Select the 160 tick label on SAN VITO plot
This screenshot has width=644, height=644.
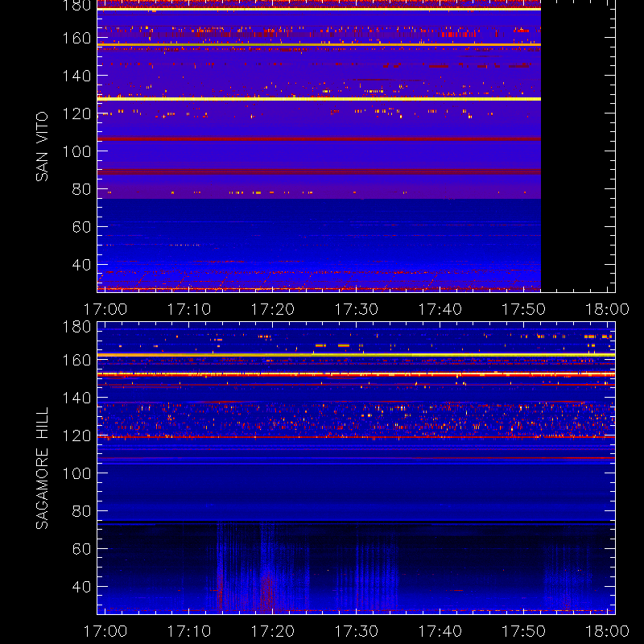tap(76, 38)
